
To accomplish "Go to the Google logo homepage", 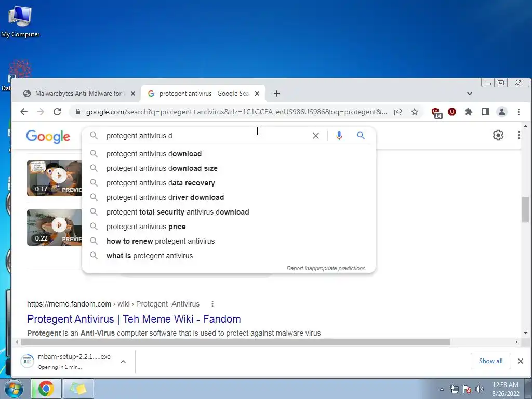I will 48,137.
